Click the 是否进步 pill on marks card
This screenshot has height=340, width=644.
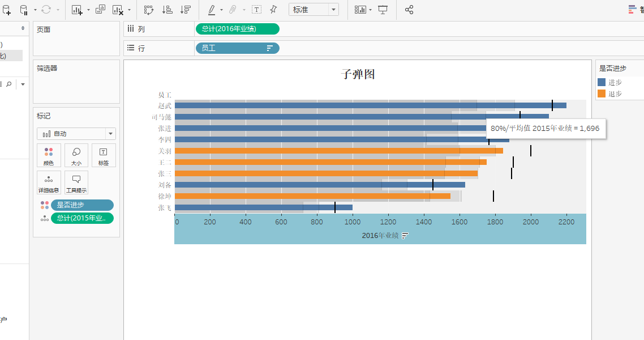pyautogui.click(x=82, y=205)
